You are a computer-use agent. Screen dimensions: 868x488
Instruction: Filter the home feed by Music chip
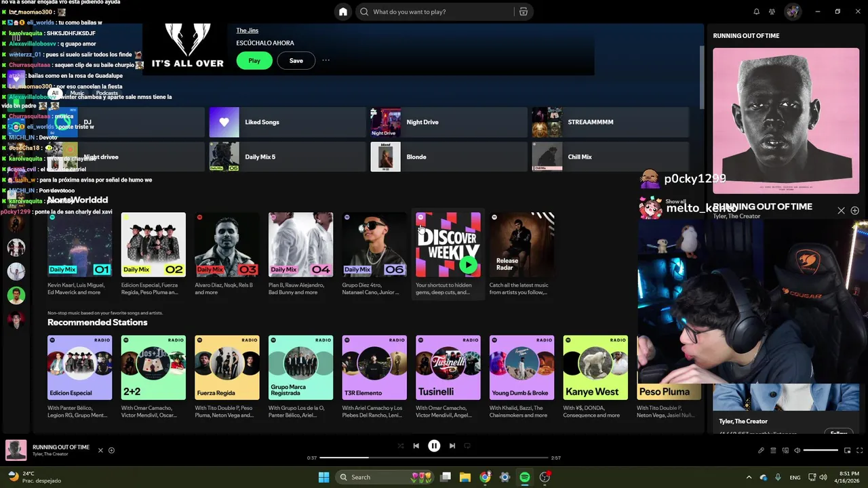[77, 93]
